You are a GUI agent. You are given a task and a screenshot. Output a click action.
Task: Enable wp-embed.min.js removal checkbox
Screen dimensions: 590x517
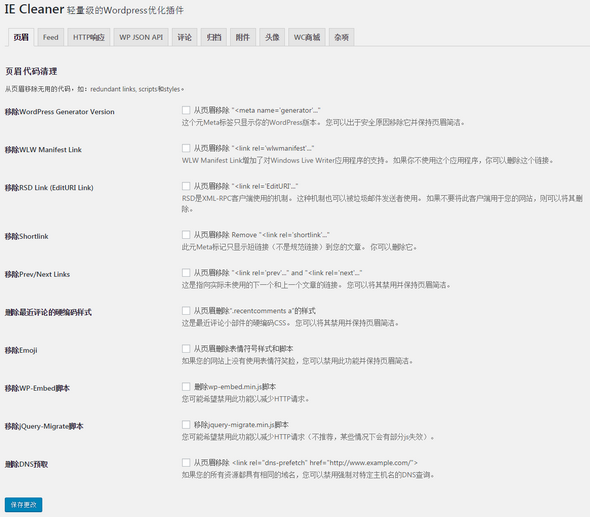tap(186, 387)
